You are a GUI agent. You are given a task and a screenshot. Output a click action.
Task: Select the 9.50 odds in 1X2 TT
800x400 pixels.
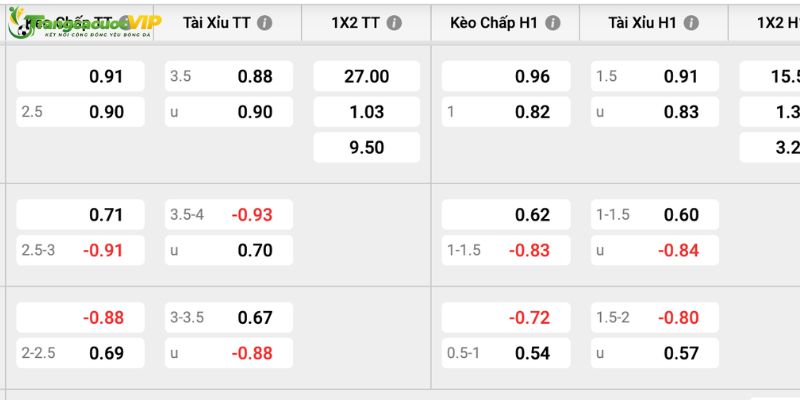[x=366, y=147]
